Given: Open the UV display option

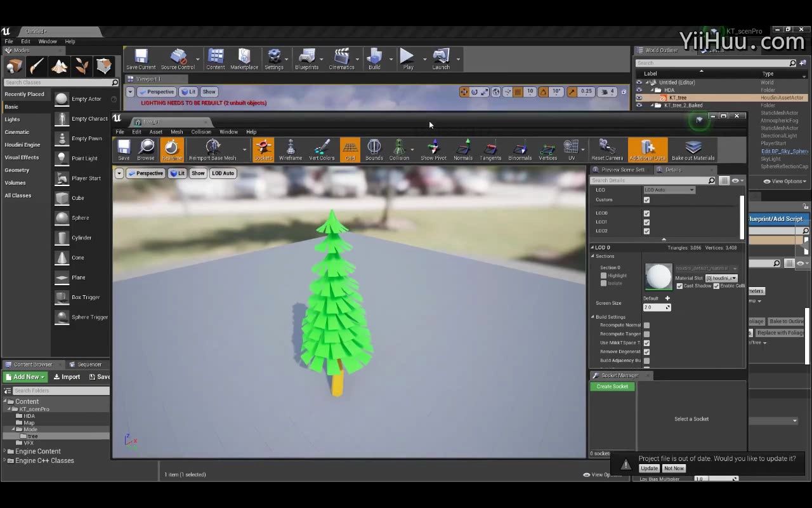Looking at the screenshot, I should [570, 150].
